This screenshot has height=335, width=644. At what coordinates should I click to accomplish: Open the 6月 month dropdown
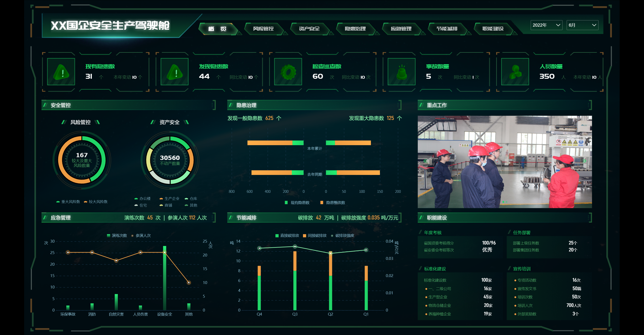coord(582,25)
